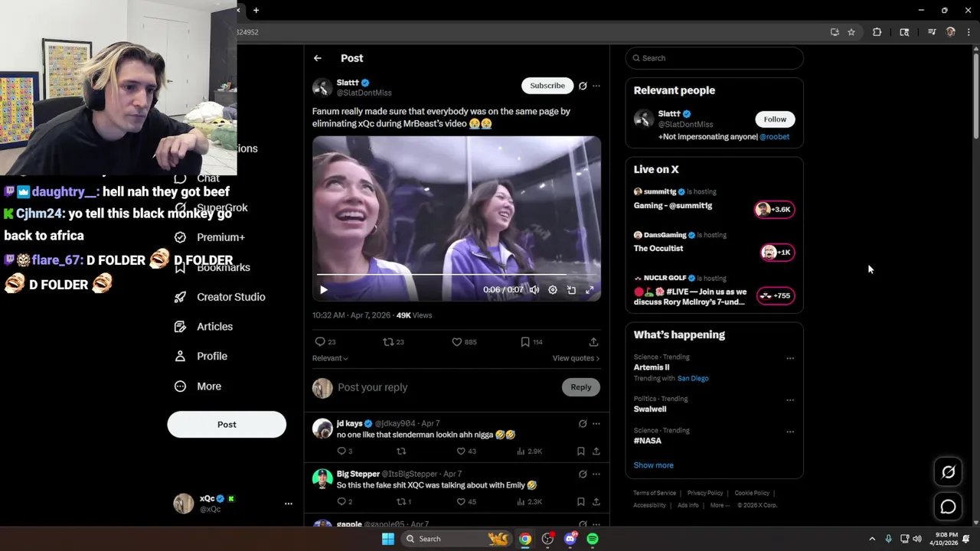
Task: Open Chrome menu three dots
Action: tap(969, 32)
